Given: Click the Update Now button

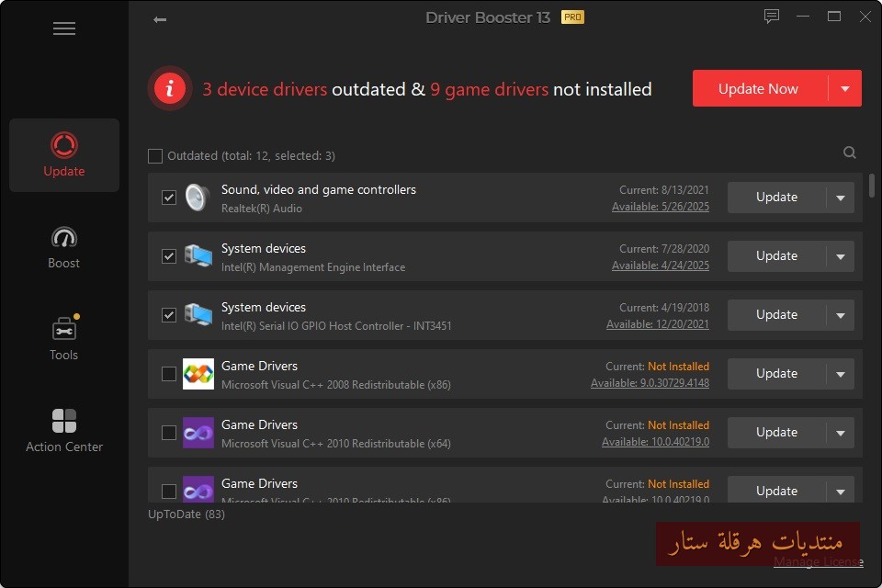Looking at the screenshot, I should 760,88.
